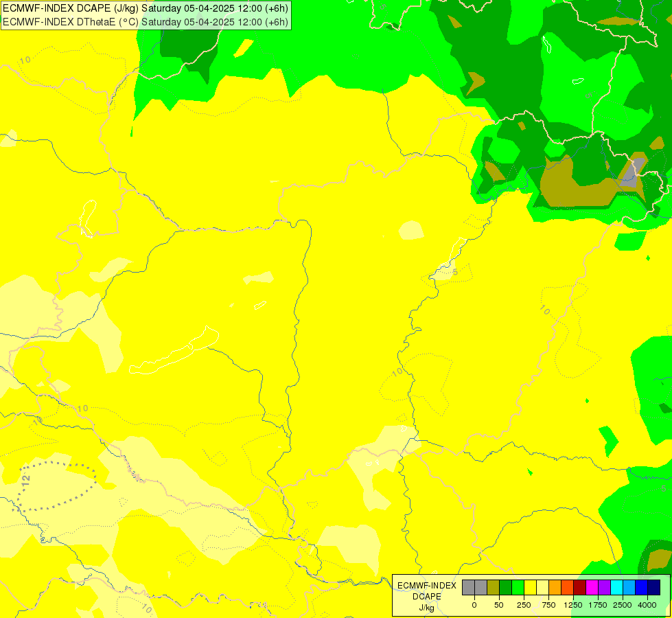Click the 'DCAPE' word in legend box
Image resolution: width=672 pixels, height=618 pixels.
click(x=427, y=597)
